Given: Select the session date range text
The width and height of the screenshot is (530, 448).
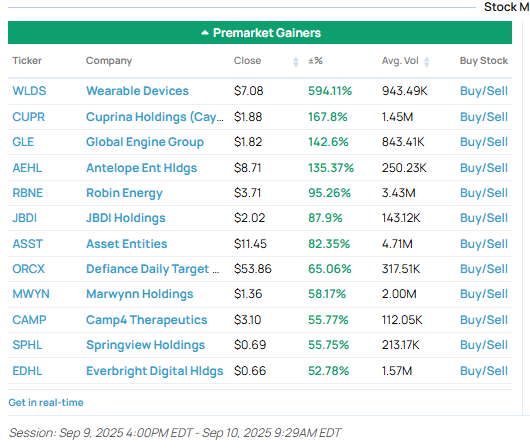Looking at the screenshot, I should [x=175, y=433].
